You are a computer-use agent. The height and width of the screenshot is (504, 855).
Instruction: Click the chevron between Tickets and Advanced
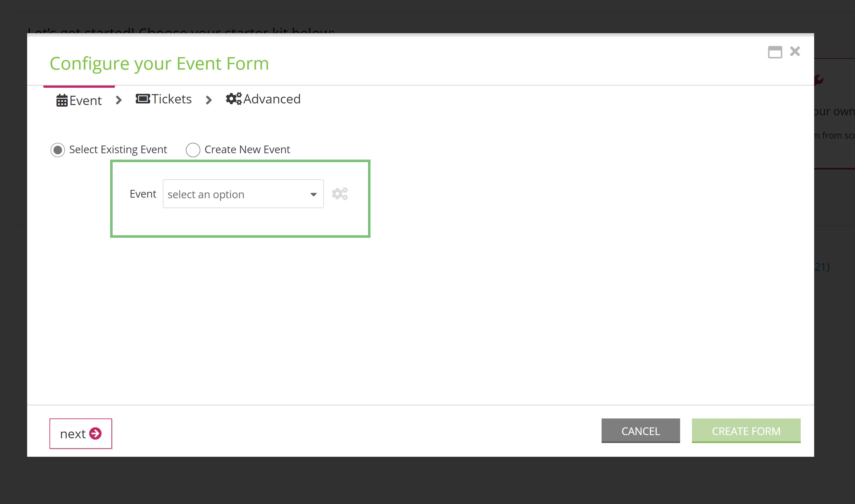[x=209, y=100]
